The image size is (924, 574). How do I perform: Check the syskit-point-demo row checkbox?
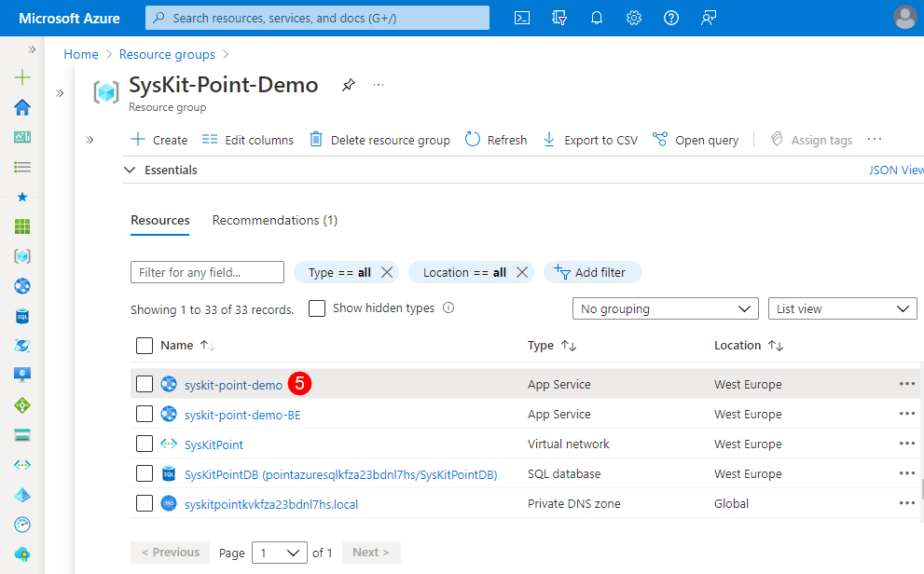click(145, 384)
